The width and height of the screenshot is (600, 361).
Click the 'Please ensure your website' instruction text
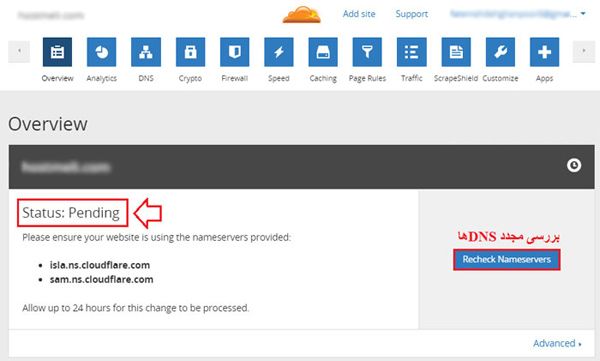[x=157, y=237]
